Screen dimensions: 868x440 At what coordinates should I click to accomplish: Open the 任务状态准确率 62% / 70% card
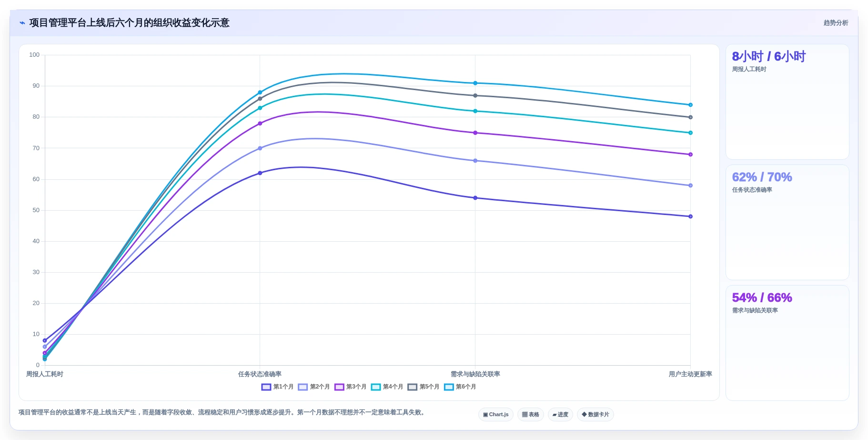787,222
